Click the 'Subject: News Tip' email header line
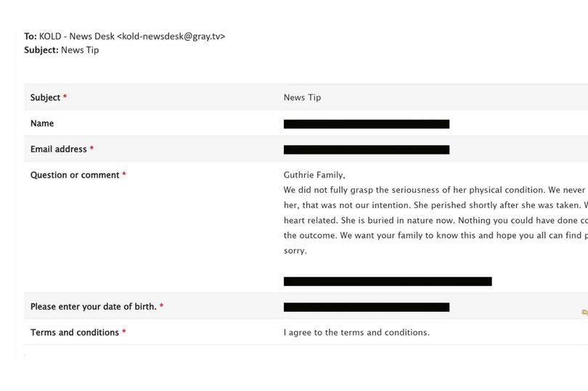588x391 pixels. 62,50
